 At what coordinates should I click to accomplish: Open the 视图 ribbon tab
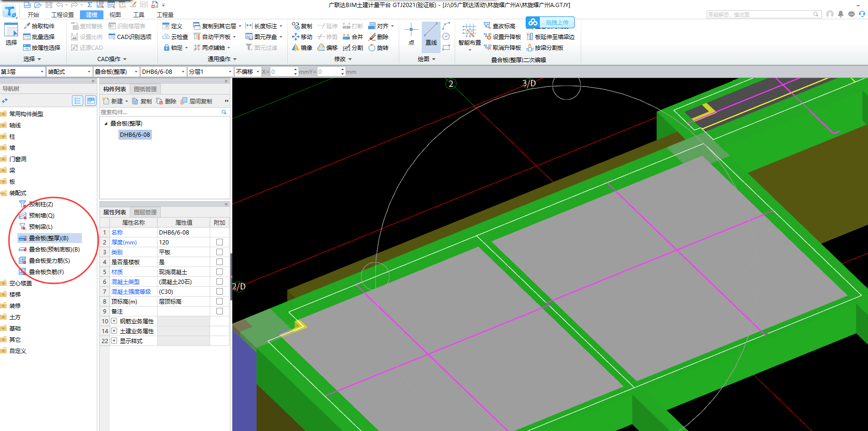click(115, 15)
